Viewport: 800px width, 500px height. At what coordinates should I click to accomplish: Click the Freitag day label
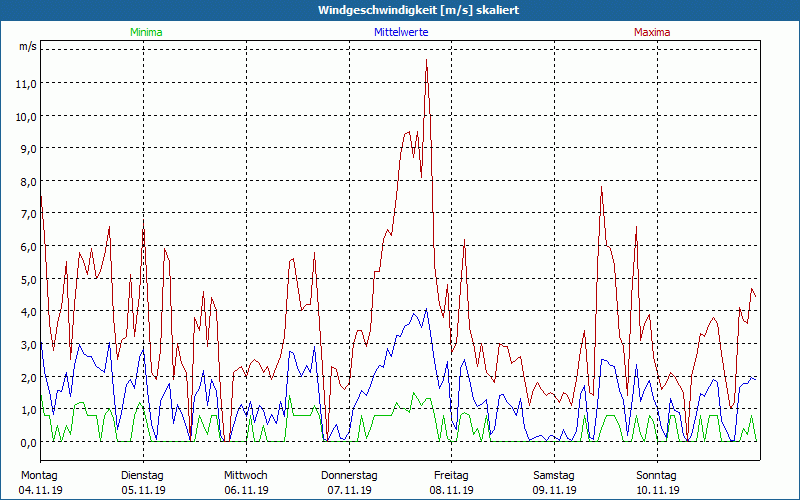452,475
